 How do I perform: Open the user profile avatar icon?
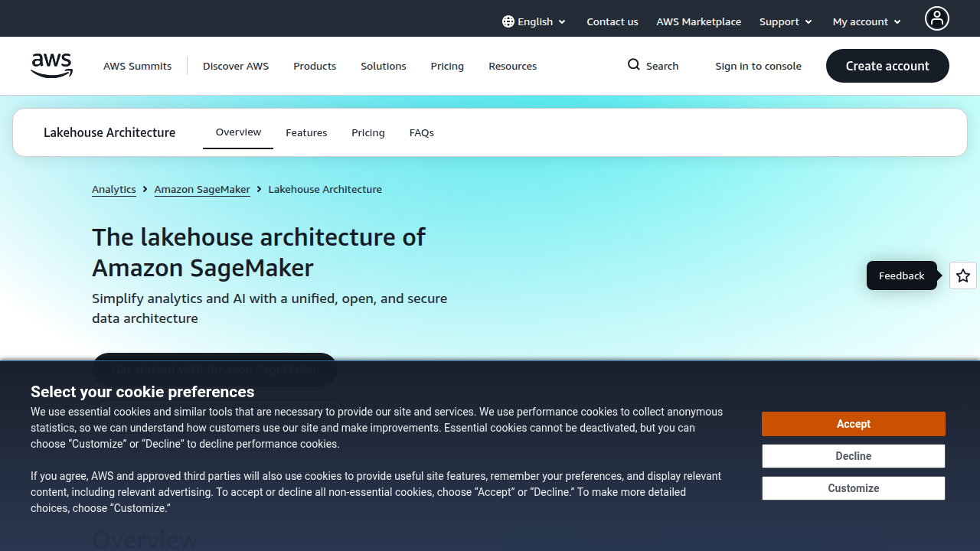[x=937, y=18]
